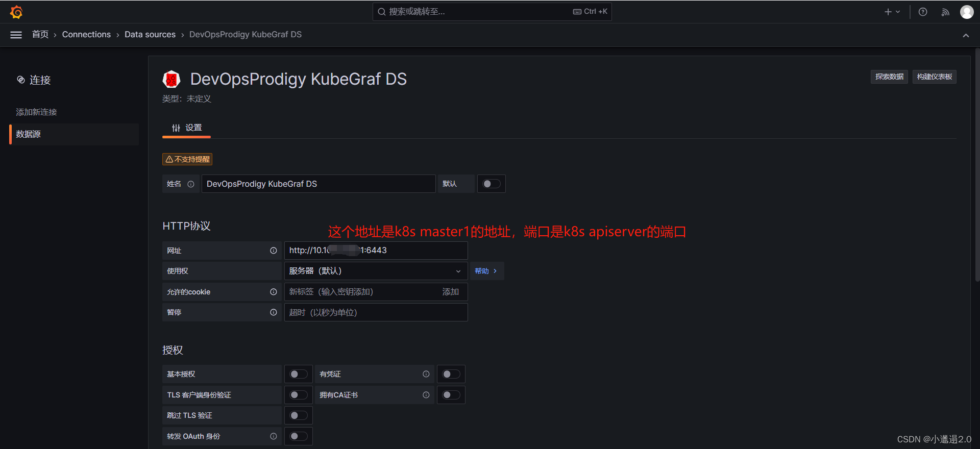980x449 pixels.
Task: Open the user profile avatar
Action: click(x=967, y=12)
